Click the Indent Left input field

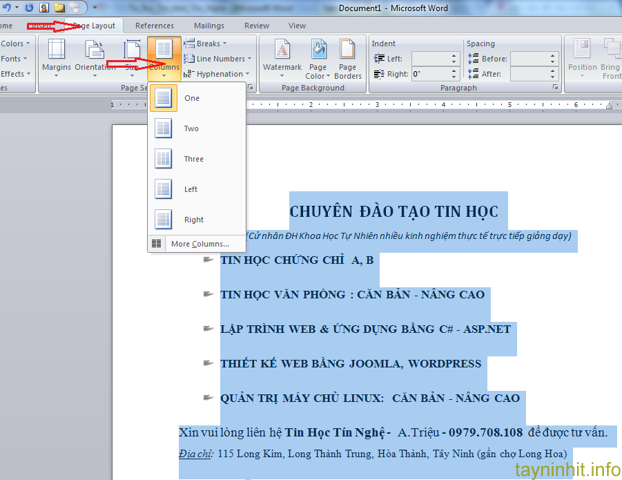432,59
